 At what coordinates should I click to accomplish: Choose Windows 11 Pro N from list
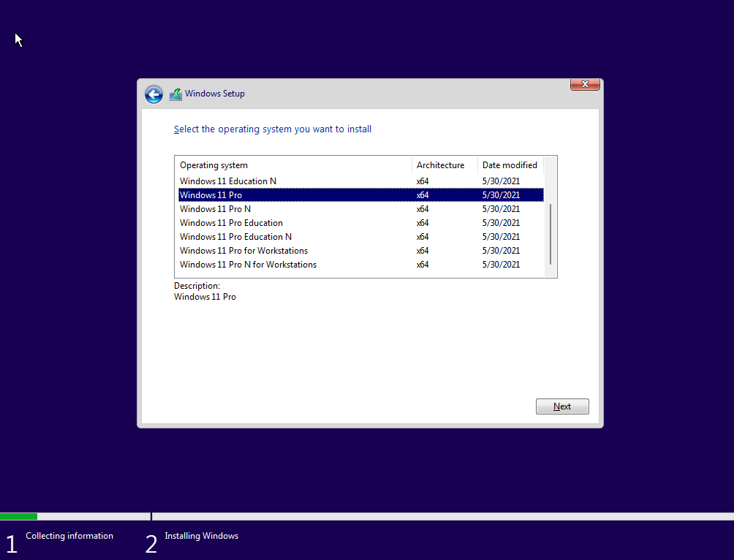tap(216, 209)
